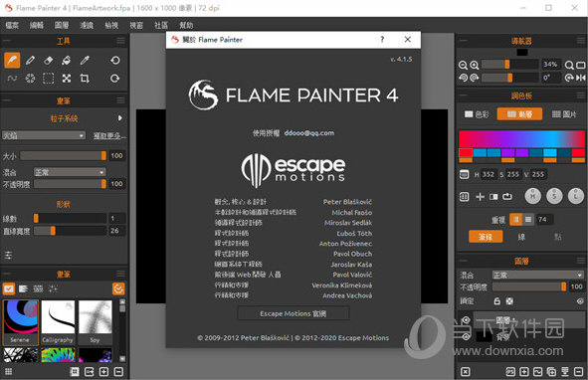The image size is (588, 380).
Task: Select the Calligraphy brush preset thumbnail
Action: [x=58, y=322]
